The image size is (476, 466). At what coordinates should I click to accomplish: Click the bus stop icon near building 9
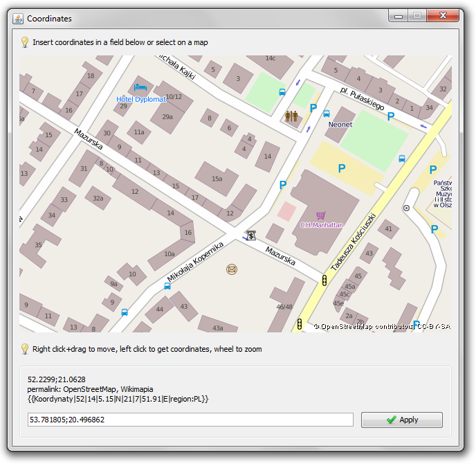coord(125,312)
